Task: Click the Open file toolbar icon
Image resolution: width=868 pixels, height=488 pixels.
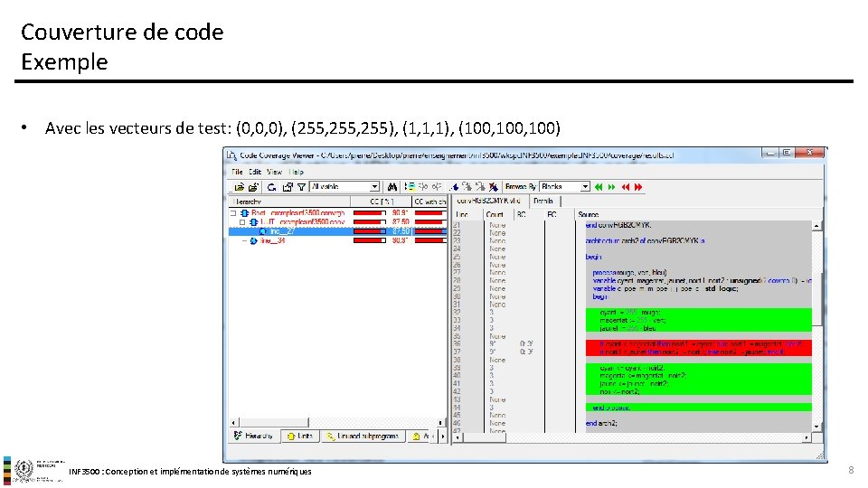Action: 239,187
